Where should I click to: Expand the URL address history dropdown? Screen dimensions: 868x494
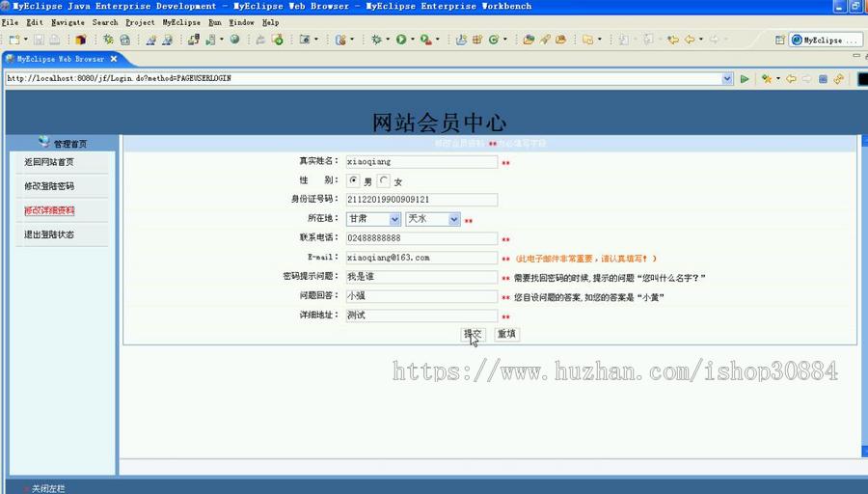click(727, 79)
